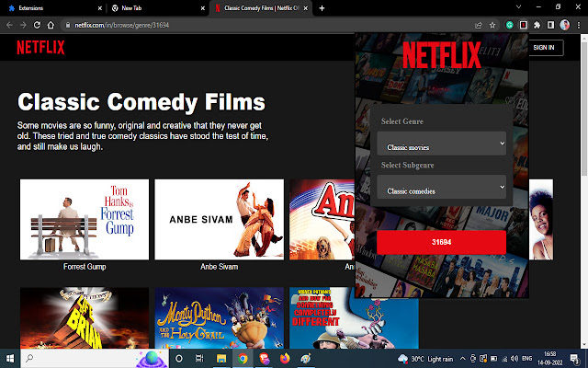This screenshot has width=588, height=368.
Task: Open the tab search chevron
Action: pos(518,6)
